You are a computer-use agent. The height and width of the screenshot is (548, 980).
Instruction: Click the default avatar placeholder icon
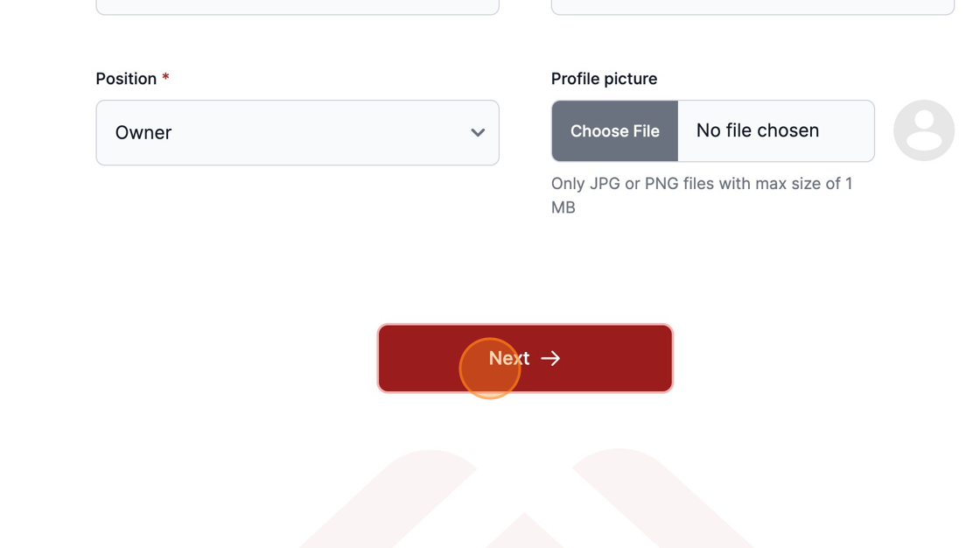(924, 130)
